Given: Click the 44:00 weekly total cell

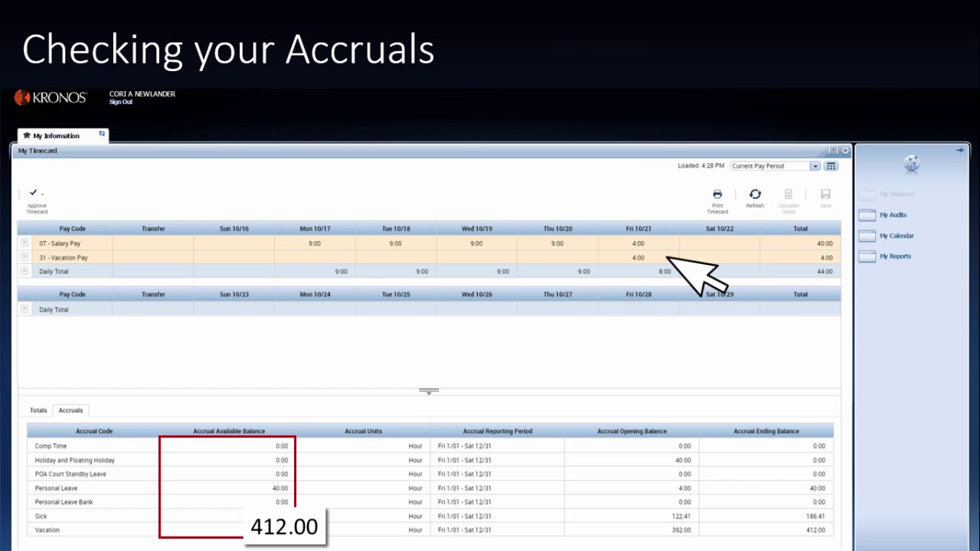Looking at the screenshot, I should point(800,272).
